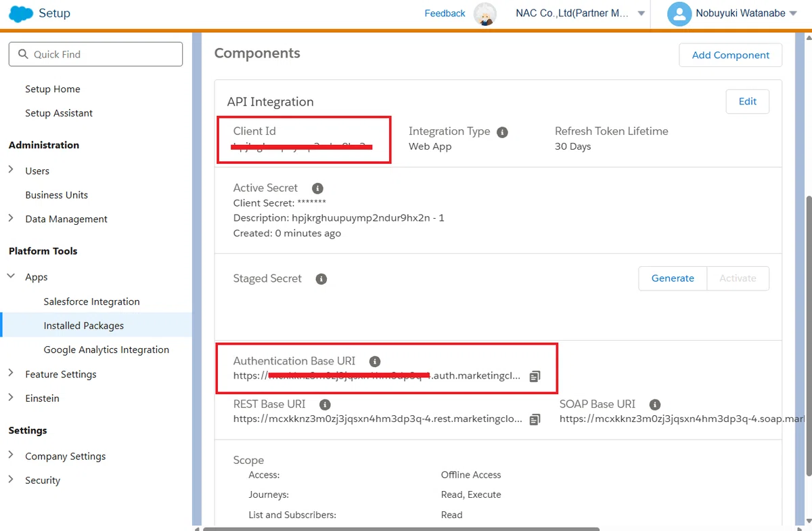
Task: Click the Security sidebar item
Action: coord(43,481)
